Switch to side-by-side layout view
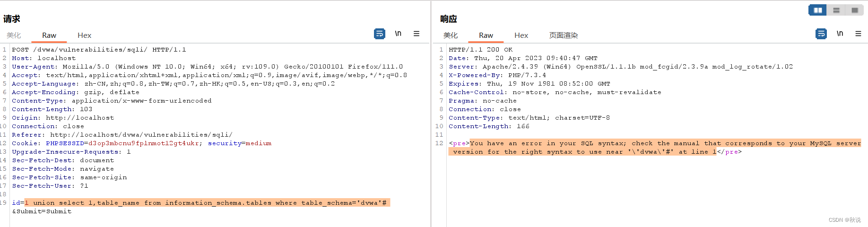 pyautogui.click(x=818, y=10)
